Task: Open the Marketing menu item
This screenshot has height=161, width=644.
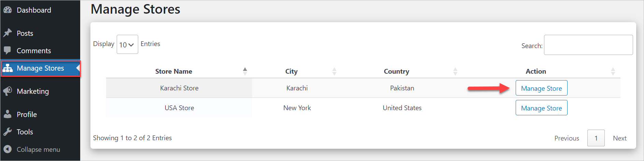Action: coord(33,91)
